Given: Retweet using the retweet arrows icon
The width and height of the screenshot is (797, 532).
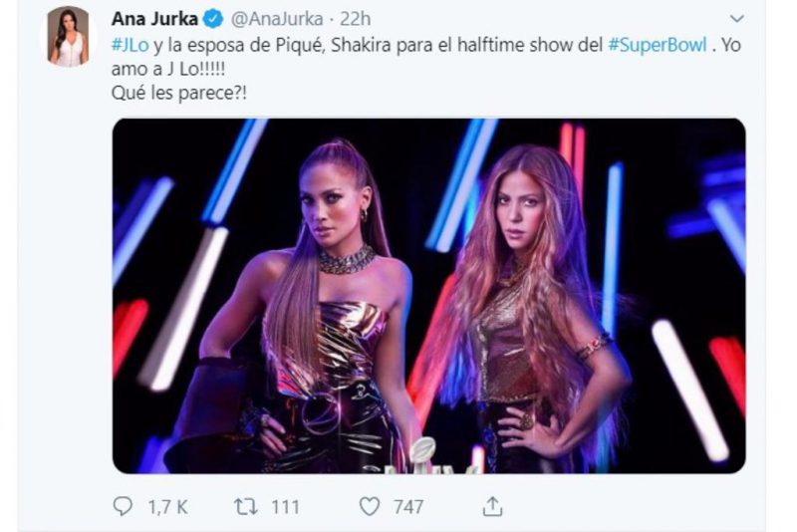Looking at the screenshot, I should click(x=245, y=506).
